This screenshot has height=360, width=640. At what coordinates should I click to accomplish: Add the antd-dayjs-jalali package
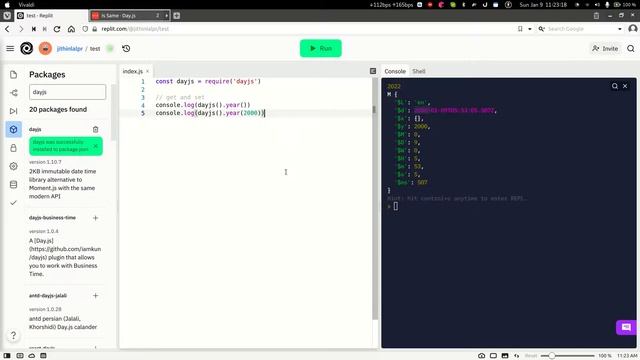coord(96,296)
